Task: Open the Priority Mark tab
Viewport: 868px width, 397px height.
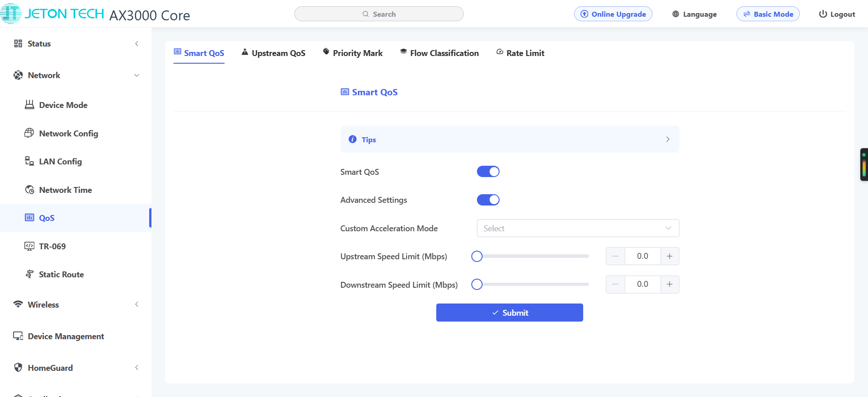Action: [x=353, y=53]
